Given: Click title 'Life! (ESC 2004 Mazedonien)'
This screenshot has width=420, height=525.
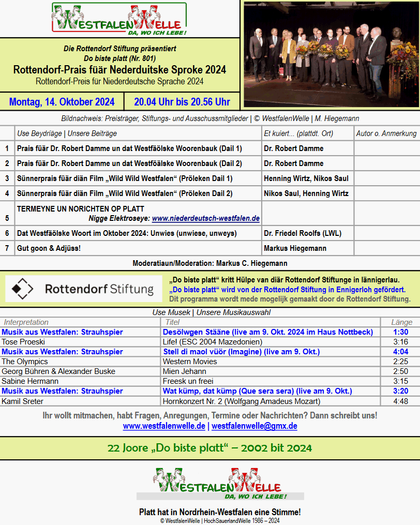Looking at the screenshot, I should click(x=213, y=342).
